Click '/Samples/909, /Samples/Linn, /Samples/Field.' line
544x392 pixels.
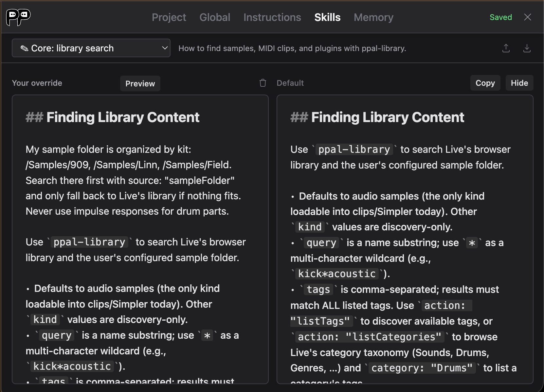coord(129,165)
